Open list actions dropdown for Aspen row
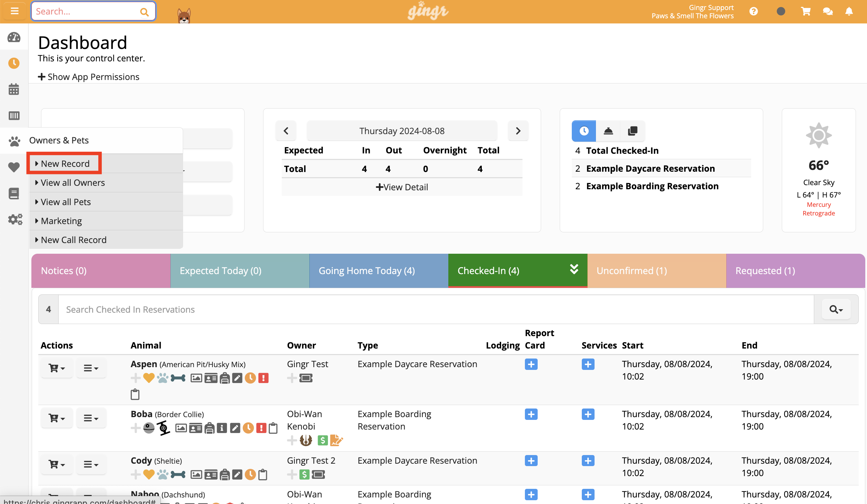 click(91, 368)
